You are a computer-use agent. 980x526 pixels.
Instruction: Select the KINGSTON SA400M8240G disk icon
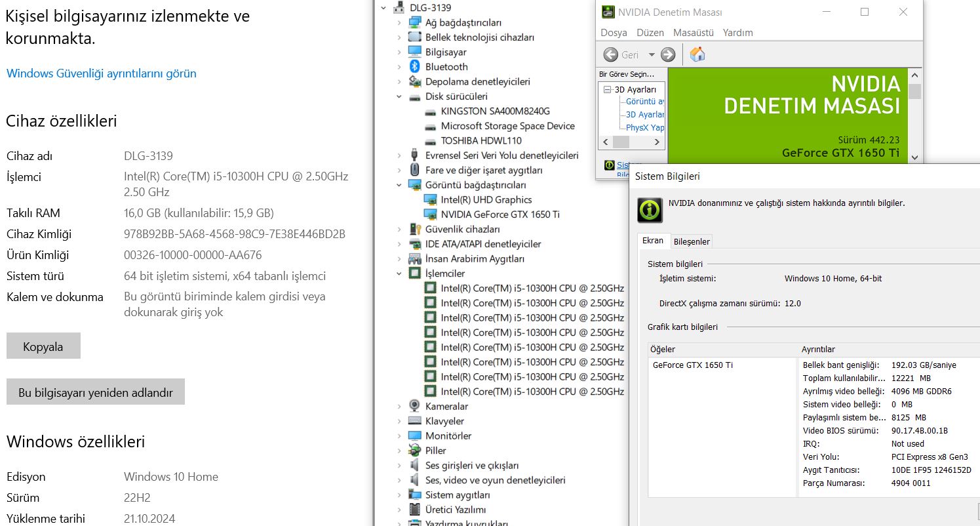pos(430,111)
